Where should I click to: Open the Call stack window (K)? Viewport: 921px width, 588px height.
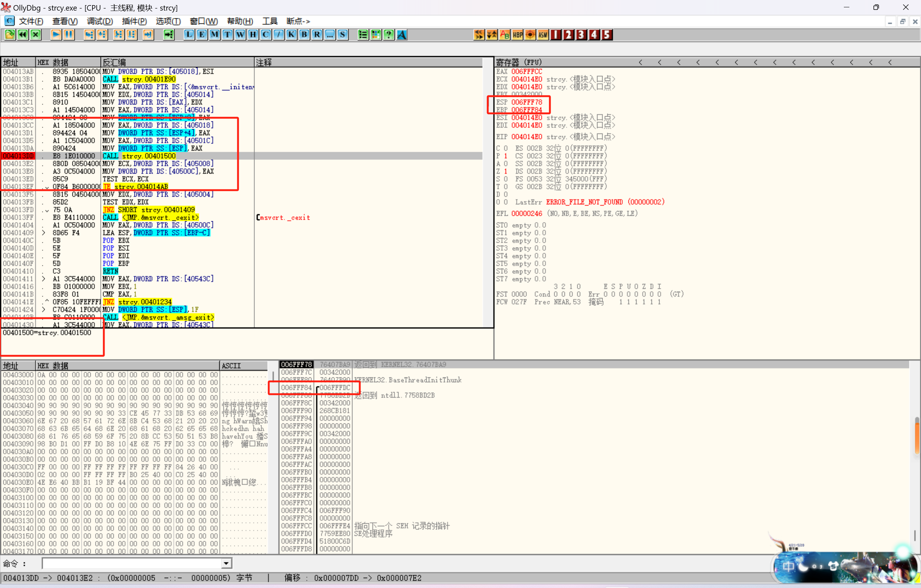tap(291, 35)
